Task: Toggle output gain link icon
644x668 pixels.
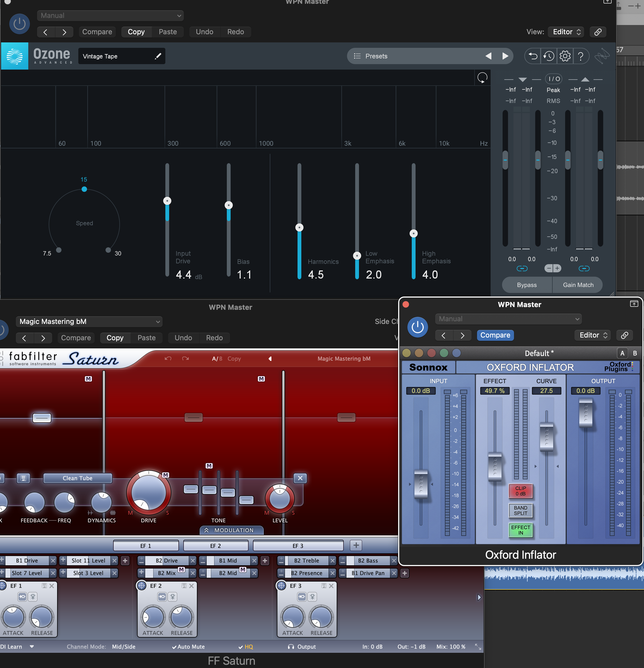Action: pyautogui.click(x=584, y=269)
